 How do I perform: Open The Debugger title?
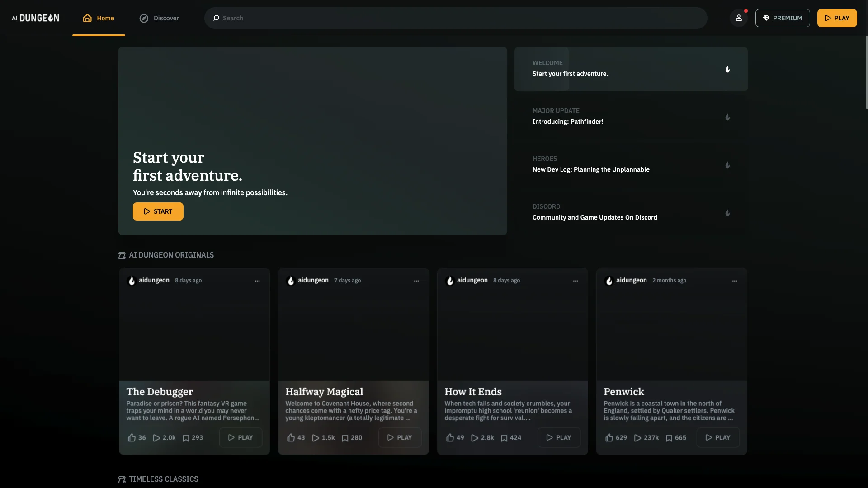click(160, 392)
